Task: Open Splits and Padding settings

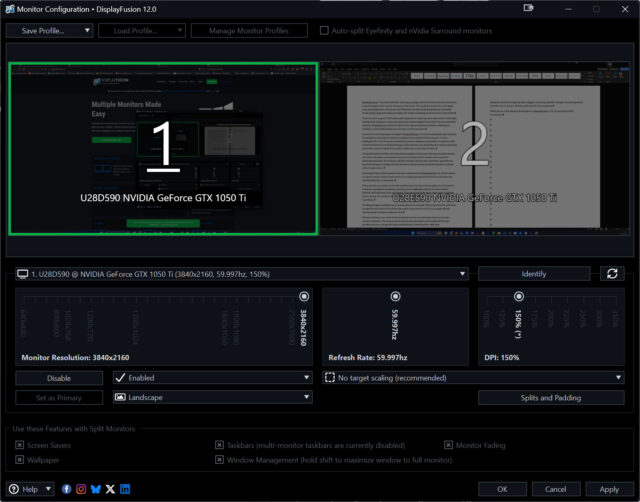Action: (551, 398)
